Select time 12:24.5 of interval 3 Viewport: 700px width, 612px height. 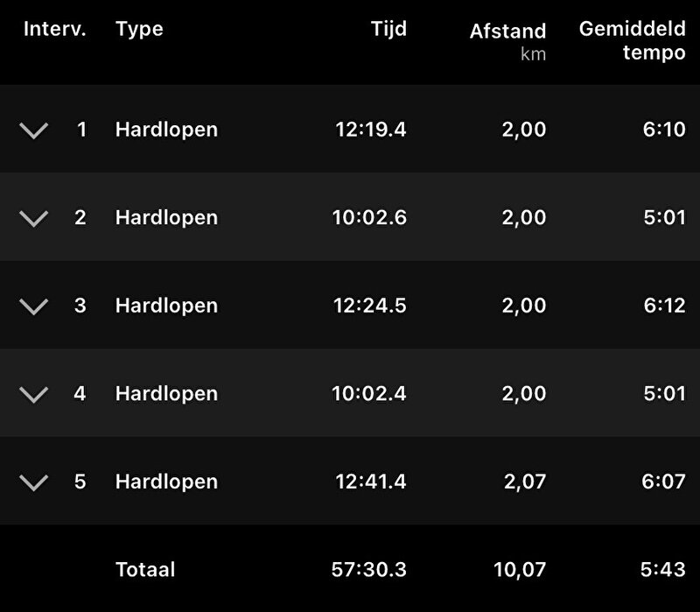tap(369, 306)
